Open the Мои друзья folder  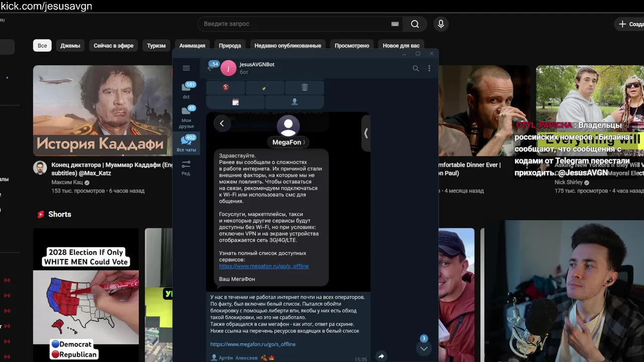point(186,117)
